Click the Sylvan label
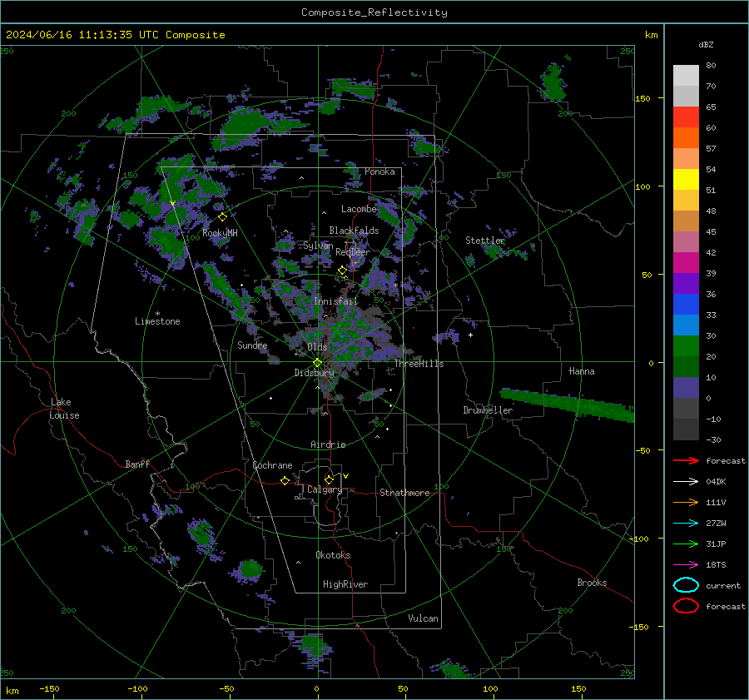The image size is (749, 700). (318, 246)
